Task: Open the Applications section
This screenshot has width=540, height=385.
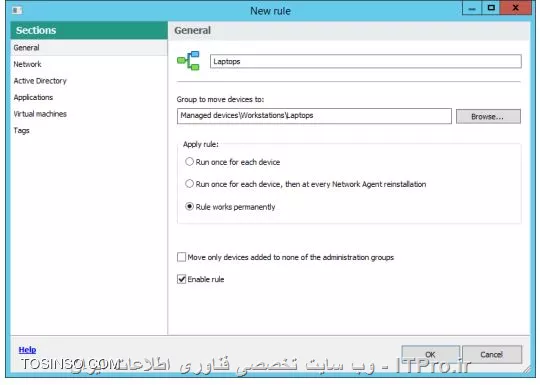Action: [x=33, y=97]
